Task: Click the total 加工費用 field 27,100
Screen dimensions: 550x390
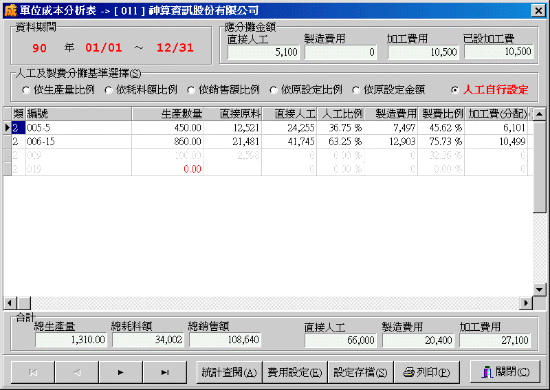Action: click(x=495, y=341)
